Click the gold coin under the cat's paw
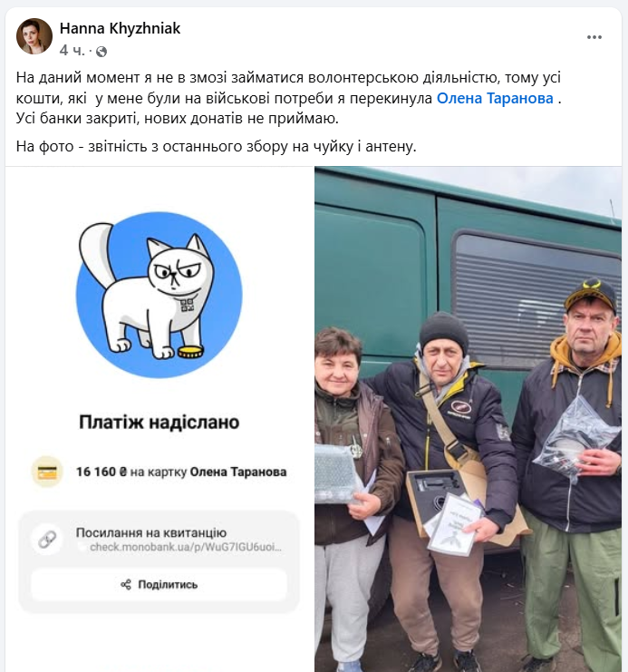Viewport: 628px width, 672px height. pyautogui.click(x=190, y=352)
